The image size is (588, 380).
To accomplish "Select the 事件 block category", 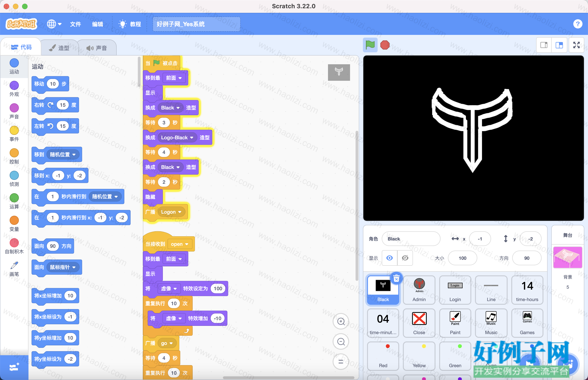I will pyautogui.click(x=14, y=134).
